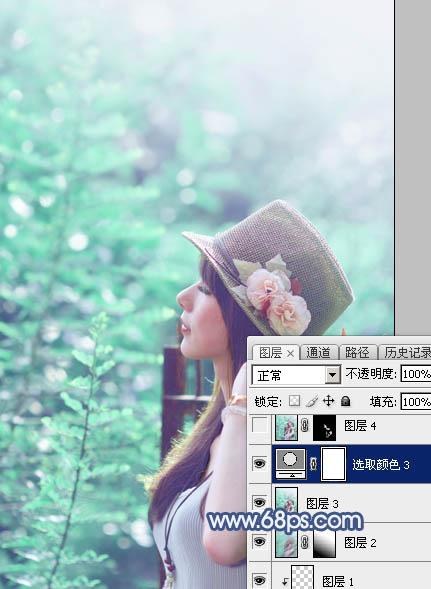Viewport: 431px width, 589px height.
Task: Select the white mask thumbnail of 选取颜色 3
Action: pyautogui.click(x=333, y=464)
